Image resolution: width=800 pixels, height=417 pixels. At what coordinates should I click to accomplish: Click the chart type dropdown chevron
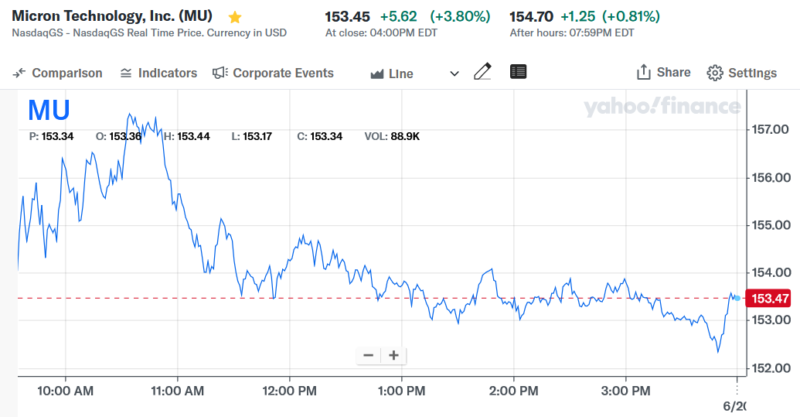pyautogui.click(x=455, y=73)
